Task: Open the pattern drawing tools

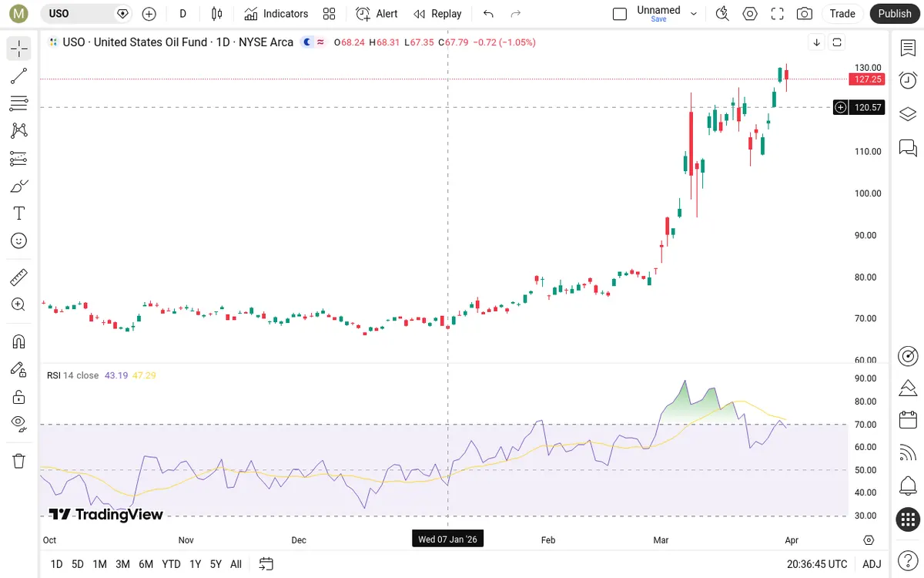Action: (x=19, y=131)
